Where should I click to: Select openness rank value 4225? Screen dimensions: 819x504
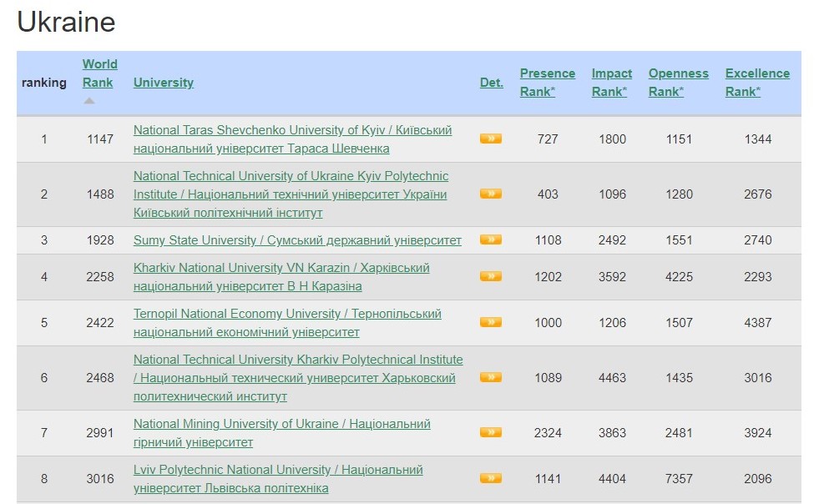point(679,276)
